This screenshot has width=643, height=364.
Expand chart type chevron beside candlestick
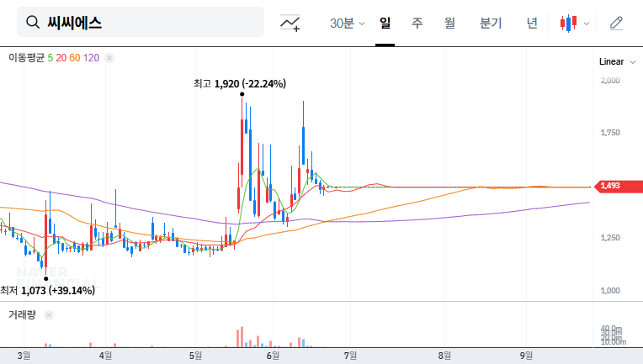click(x=587, y=24)
